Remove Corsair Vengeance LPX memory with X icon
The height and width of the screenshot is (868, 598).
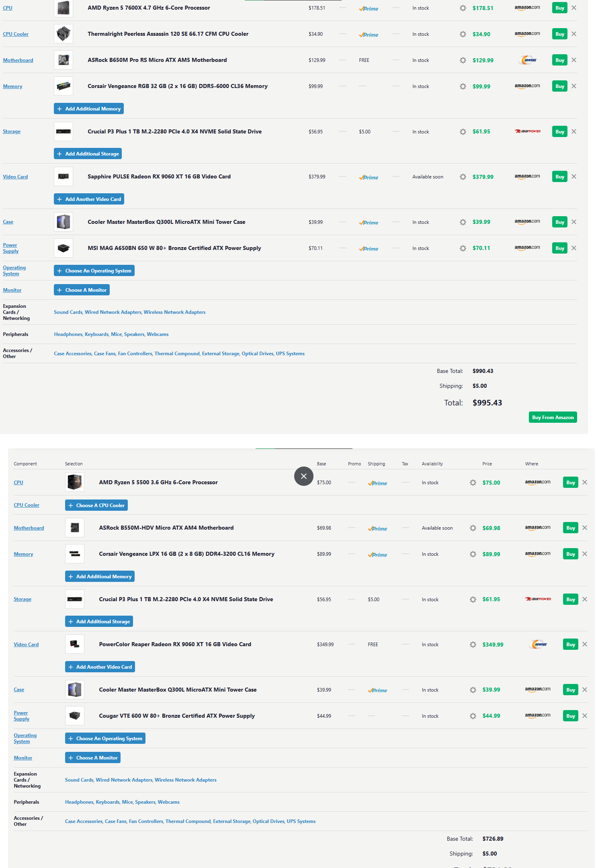click(585, 554)
